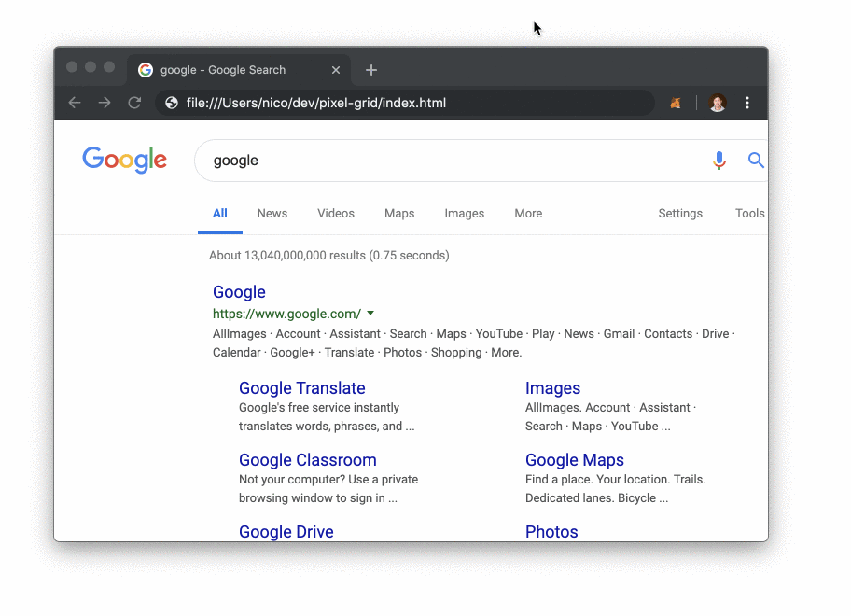The image size is (851, 616).
Task: Open the Google Translate sitelink
Action: [x=301, y=388]
